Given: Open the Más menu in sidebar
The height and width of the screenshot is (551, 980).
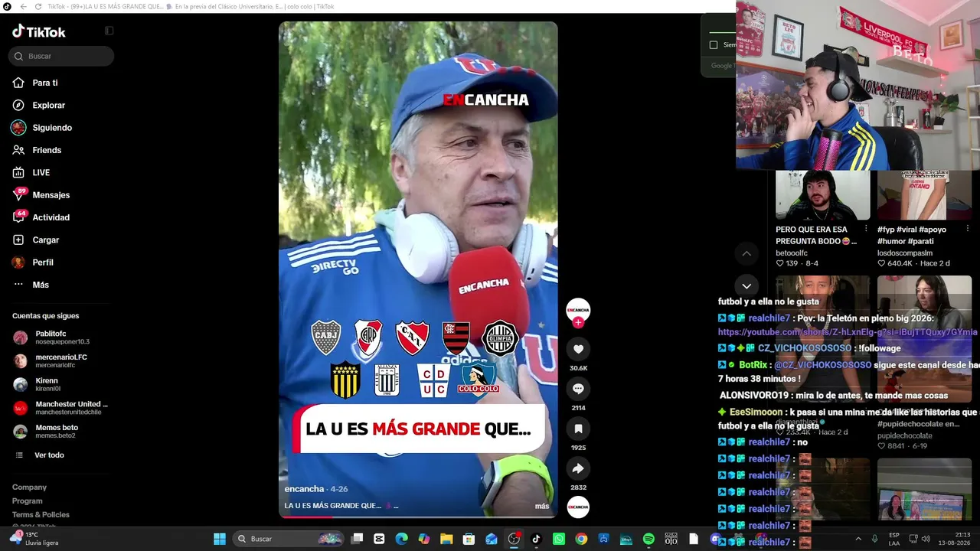Looking at the screenshot, I should (x=31, y=285).
